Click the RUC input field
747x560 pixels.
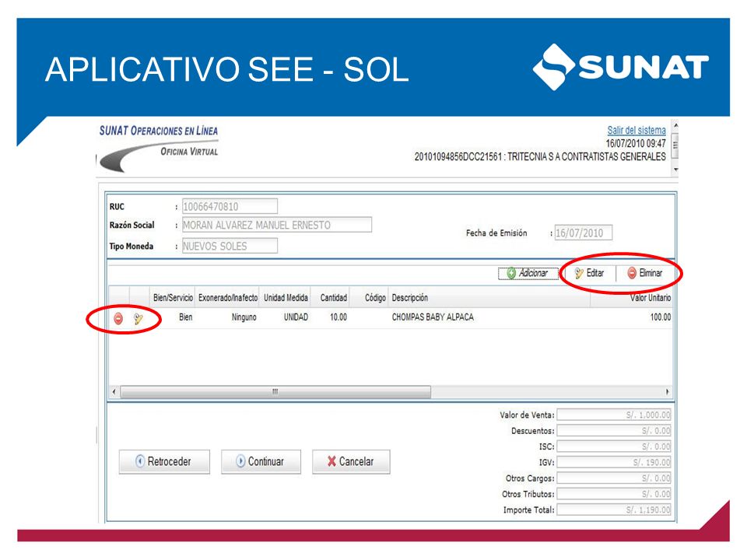(x=230, y=206)
